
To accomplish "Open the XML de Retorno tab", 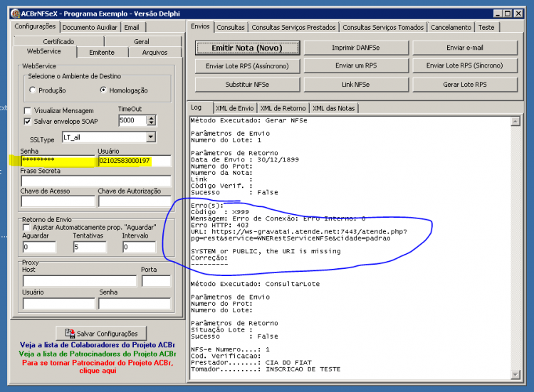I will pyautogui.click(x=283, y=109).
